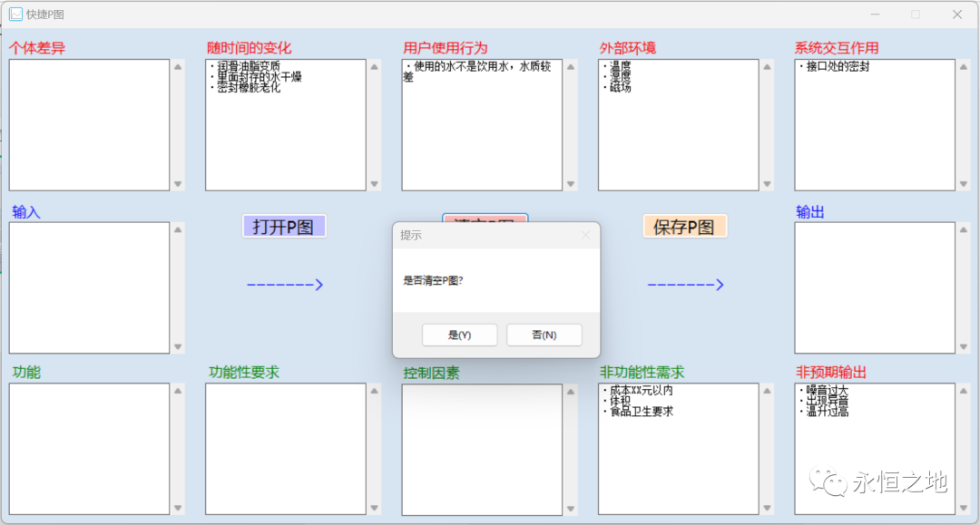Click inside the 功能 text box
980x525 pixels.
[x=89, y=449]
